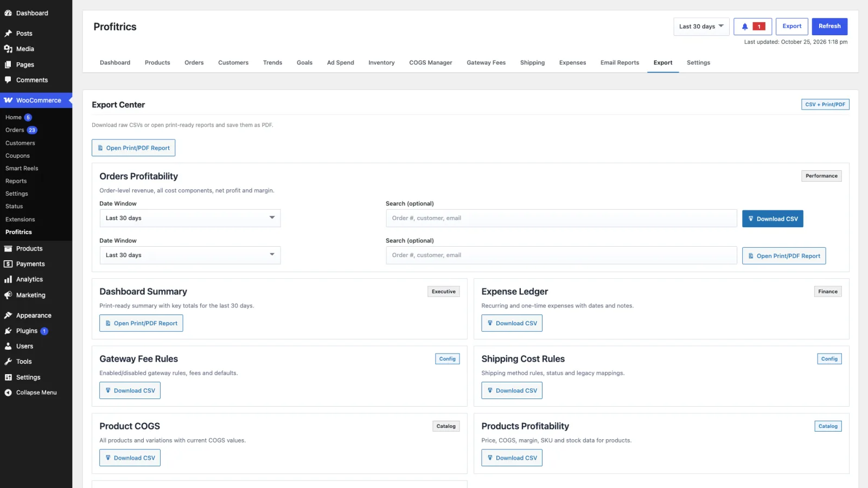
Task: Open Print/PDF Report beside second search field
Action: [x=784, y=256]
